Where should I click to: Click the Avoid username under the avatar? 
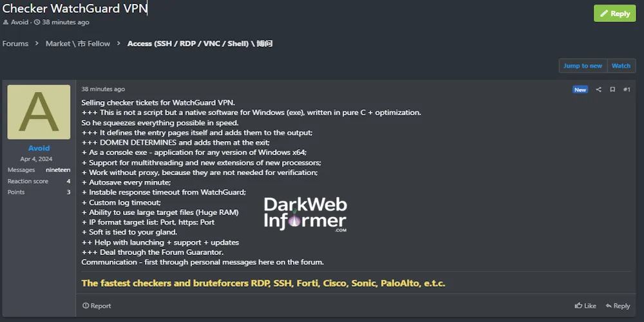[x=39, y=148]
